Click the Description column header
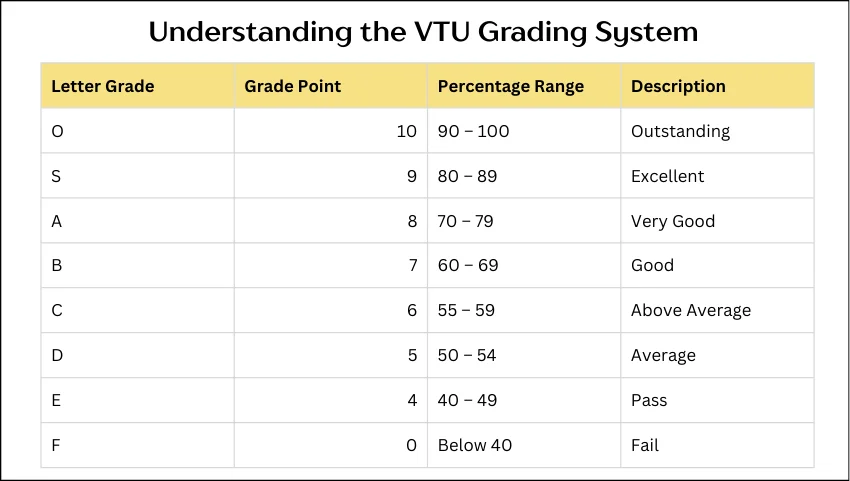The height and width of the screenshot is (481, 850). click(x=678, y=86)
